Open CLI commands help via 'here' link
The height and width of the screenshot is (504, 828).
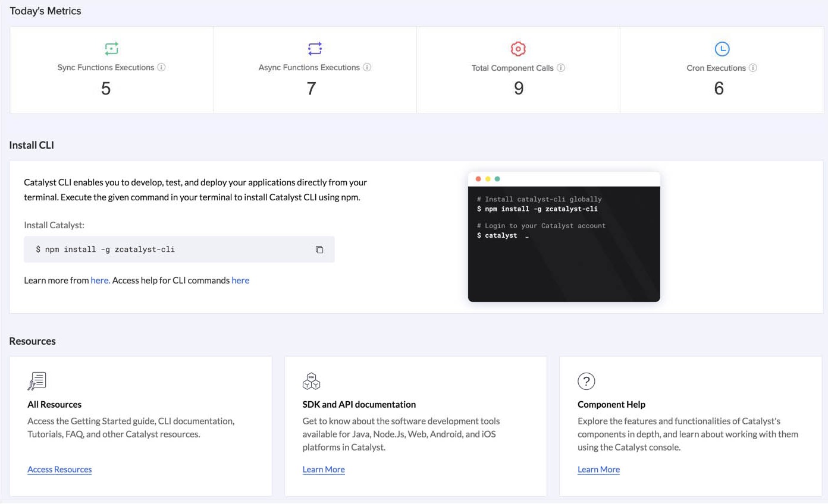pyautogui.click(x=240, y=280)
